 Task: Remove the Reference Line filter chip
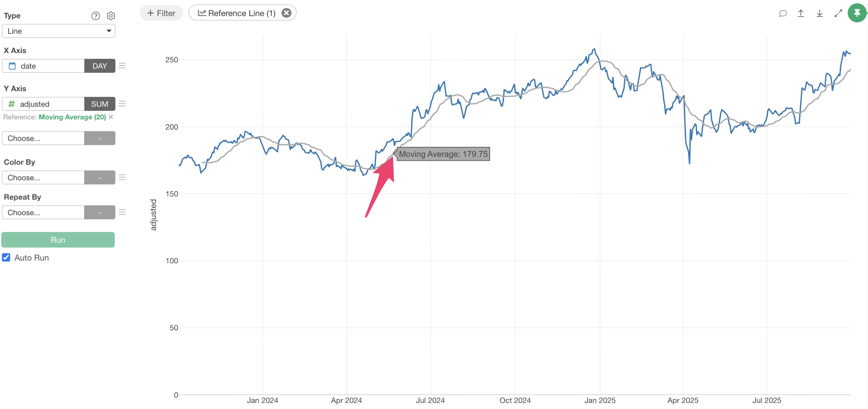coord(286,13)
